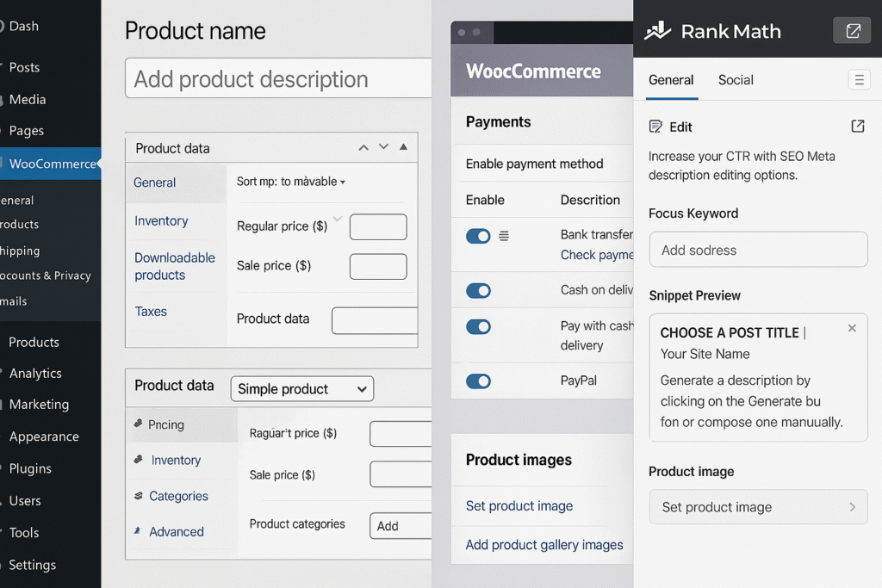Open the external link icon beside Edit
This screenshot has height=588, width=882.
coord(857,126)
